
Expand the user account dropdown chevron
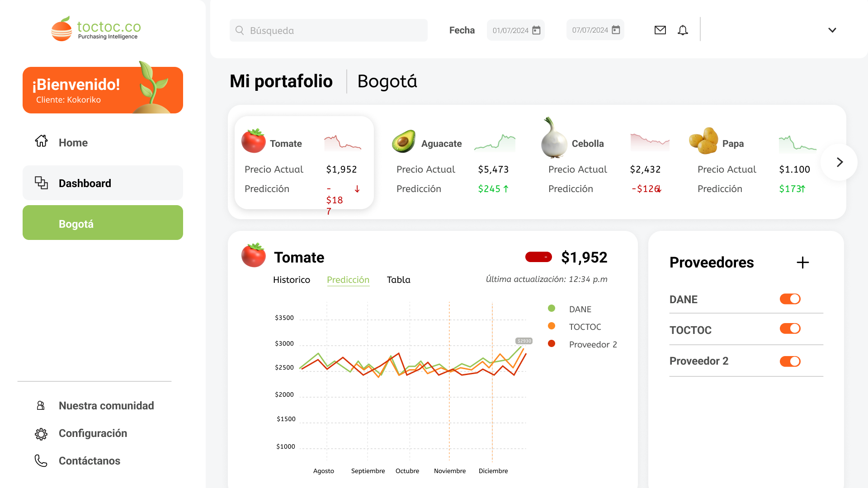(832, 30)
